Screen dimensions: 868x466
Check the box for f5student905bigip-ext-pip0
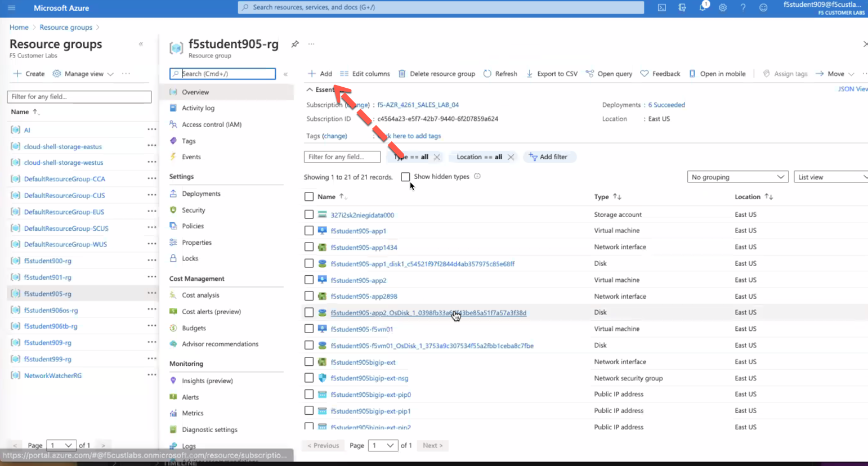pos(309,394)
